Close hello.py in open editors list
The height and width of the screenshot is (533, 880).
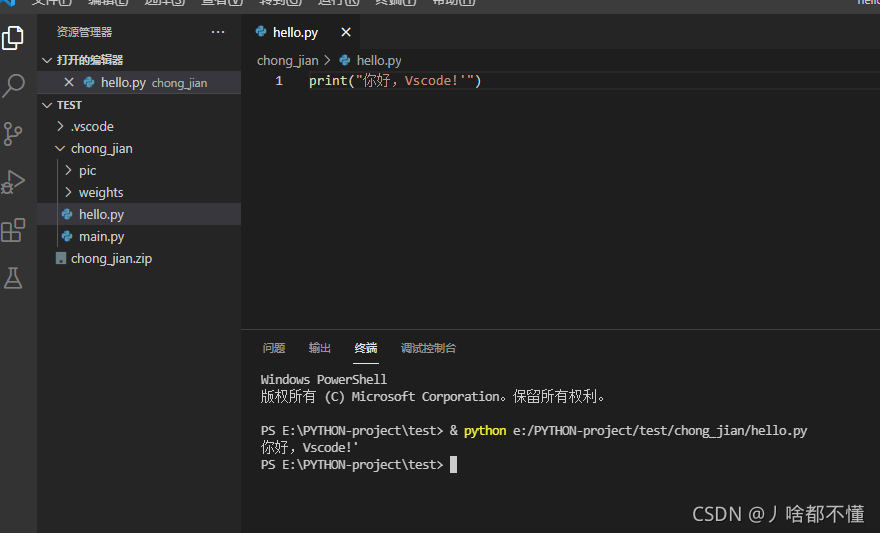click(69, 82)
